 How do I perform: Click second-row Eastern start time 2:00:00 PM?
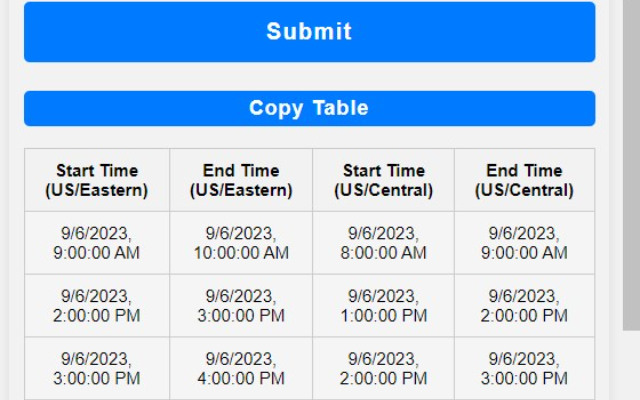97,306
